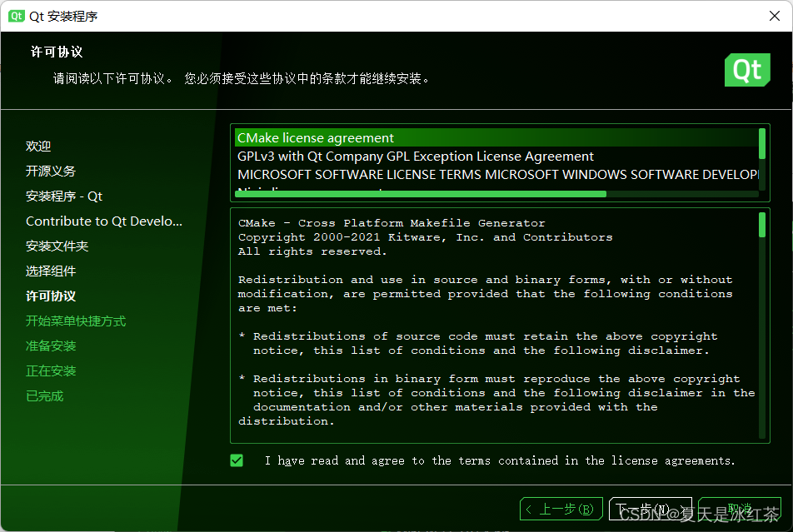Click the 正在安装 step
Viewport: 793px width, 532px height.
pyautogui.click(x=51, y=371)
